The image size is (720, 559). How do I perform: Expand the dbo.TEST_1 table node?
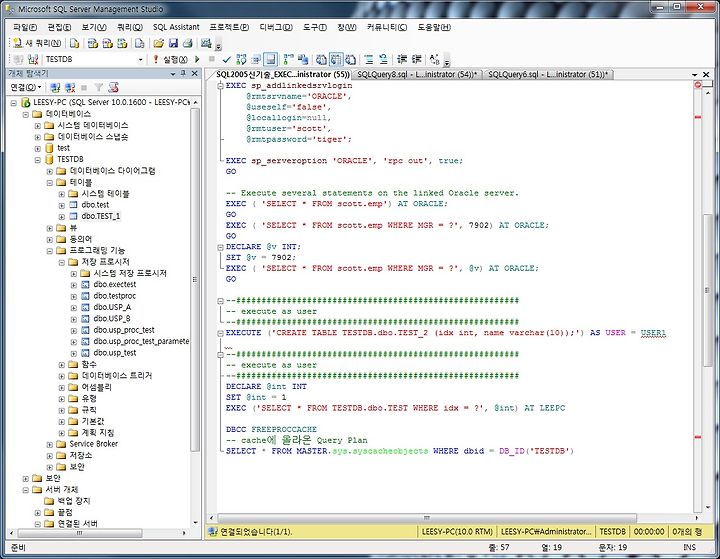[62, 217]
